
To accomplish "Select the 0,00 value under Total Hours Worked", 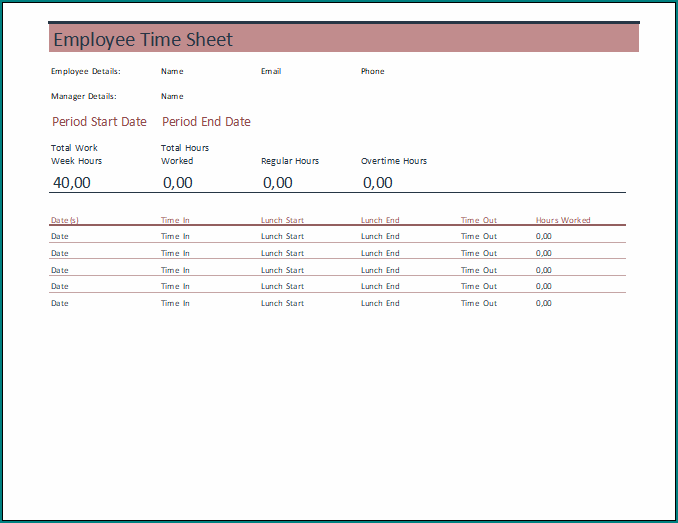I will (x=178, y=183).
